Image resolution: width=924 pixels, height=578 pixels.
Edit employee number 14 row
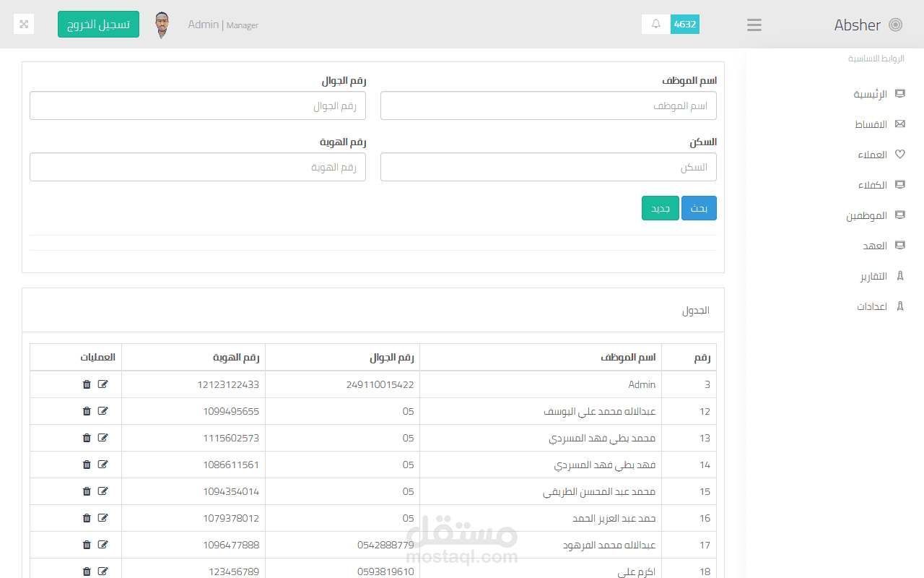[103, 465]
